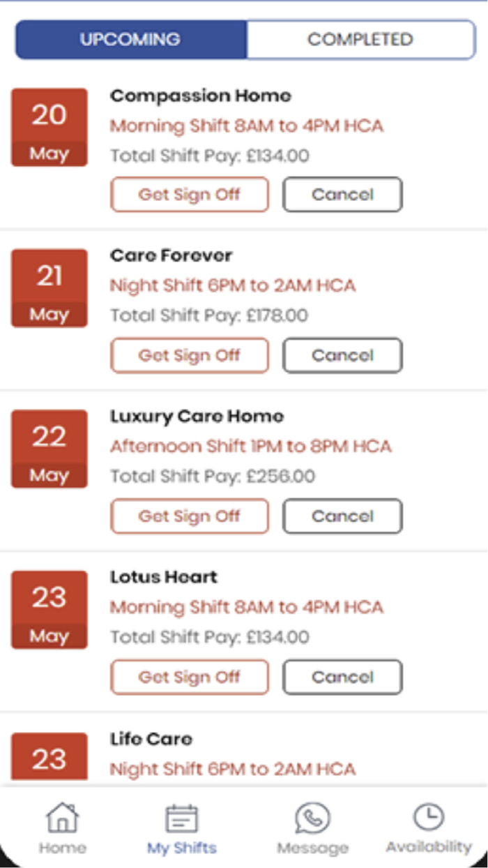Open the Compassion Home shift details
This screenshot has width=488, height=868.
(x=201, y=96)
